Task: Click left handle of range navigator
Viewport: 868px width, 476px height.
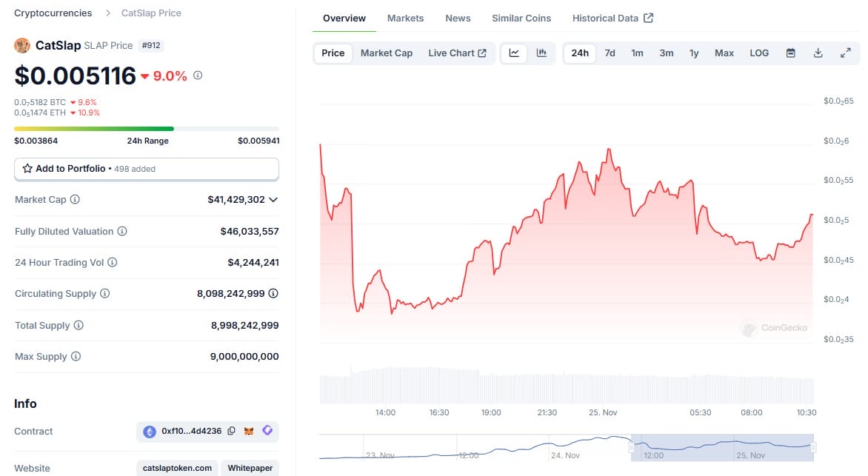Action: pyautogui.click(x=631, y=447)
